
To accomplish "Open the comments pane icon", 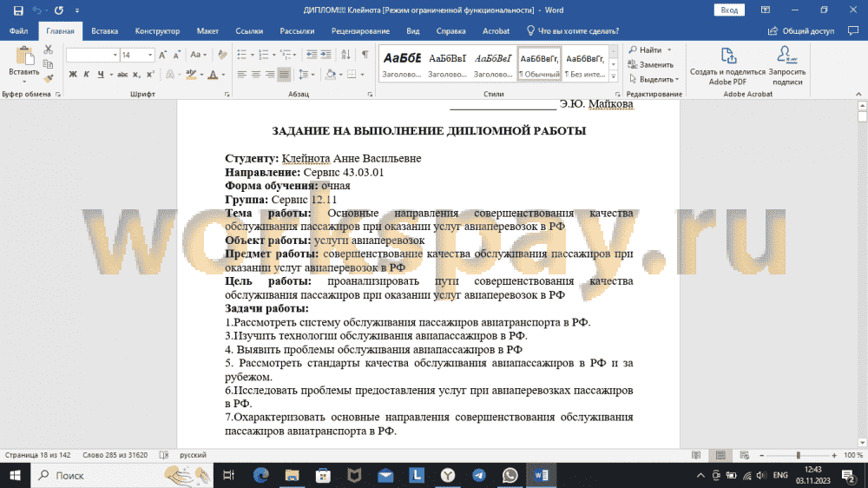I will [853, 31].
